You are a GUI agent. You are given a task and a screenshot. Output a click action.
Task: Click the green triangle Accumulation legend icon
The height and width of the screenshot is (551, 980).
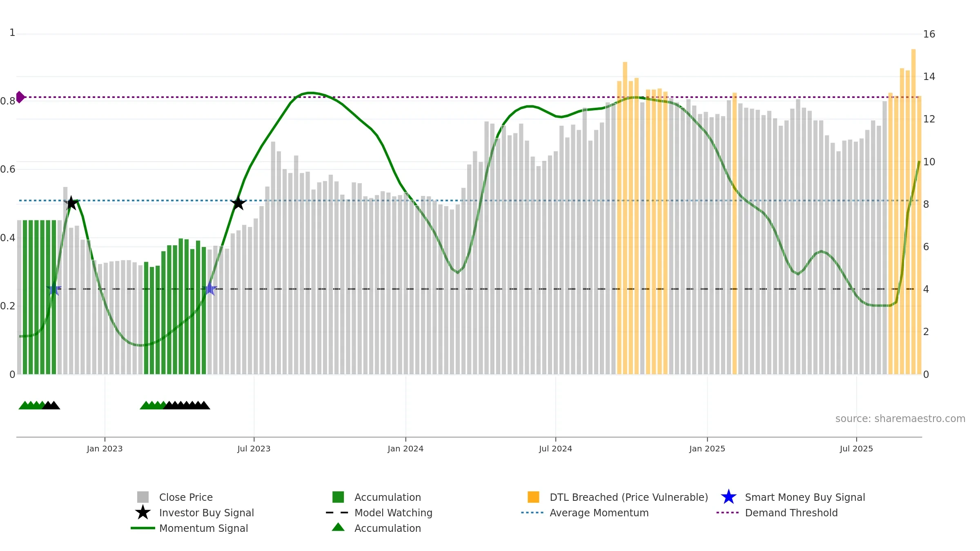click(x=338, y=527)
